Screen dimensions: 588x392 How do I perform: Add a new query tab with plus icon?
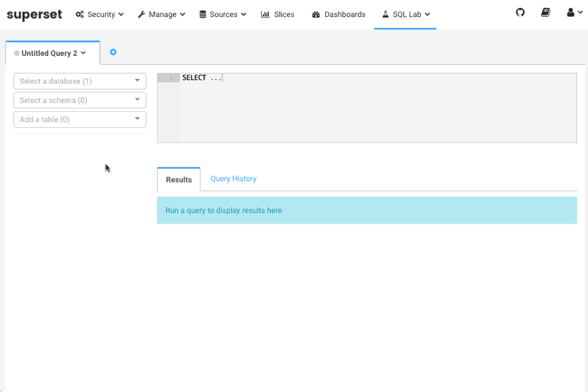(x=113, y=52)
